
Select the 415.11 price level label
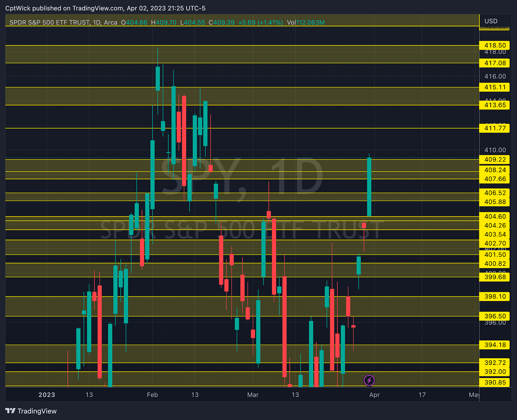495,87
